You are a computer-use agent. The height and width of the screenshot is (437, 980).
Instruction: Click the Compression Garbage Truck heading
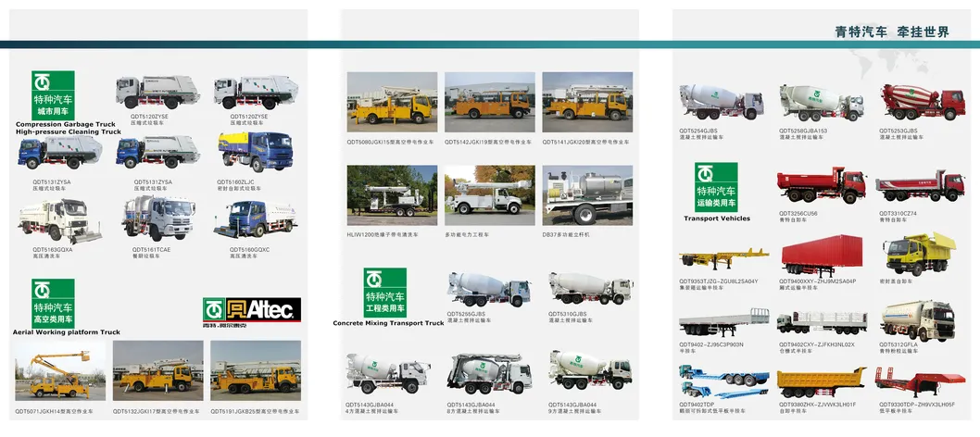point(66,124)
